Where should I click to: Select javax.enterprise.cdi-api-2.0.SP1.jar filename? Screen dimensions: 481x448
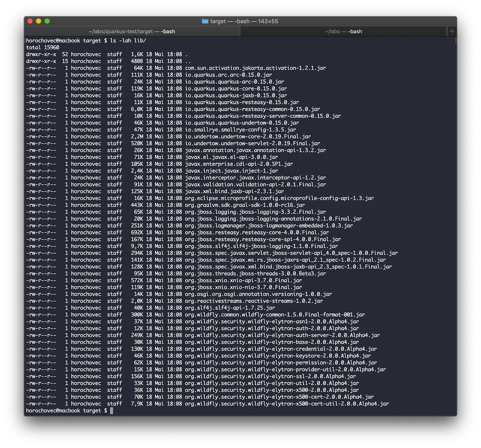pyautogui.click(x=239, y=164)
